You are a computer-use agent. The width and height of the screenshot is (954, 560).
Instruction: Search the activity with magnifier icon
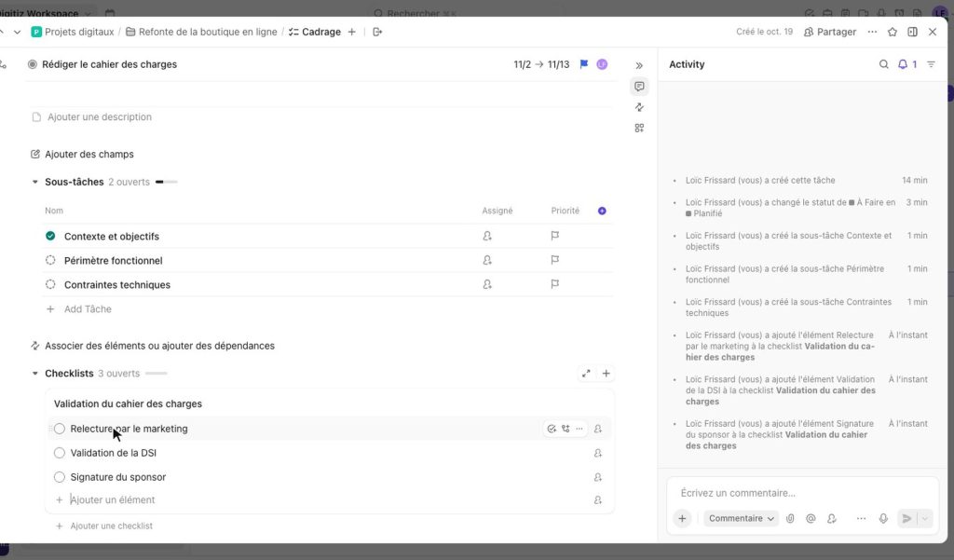pos(883,64)
